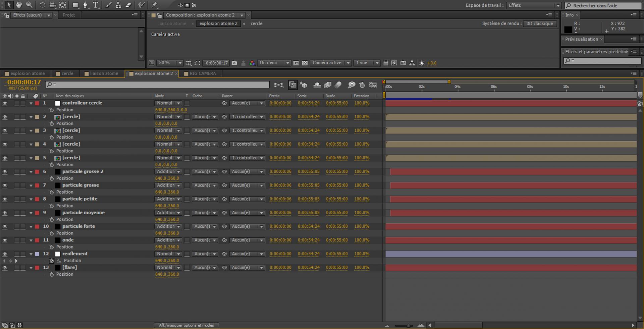The width and height of the screenshot is (644, 329).
Task: Select the Hand tool
Action: click(19, 5)
